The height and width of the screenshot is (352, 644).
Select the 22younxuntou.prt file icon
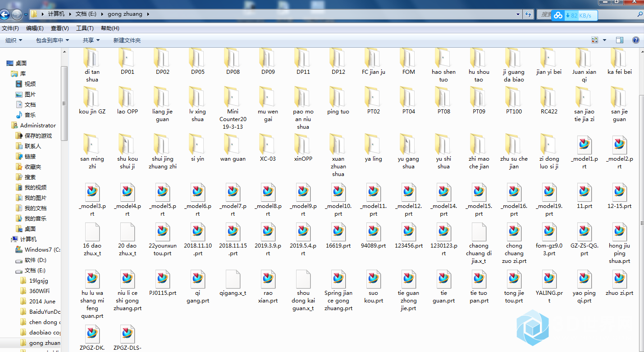[x=162, y=232]
